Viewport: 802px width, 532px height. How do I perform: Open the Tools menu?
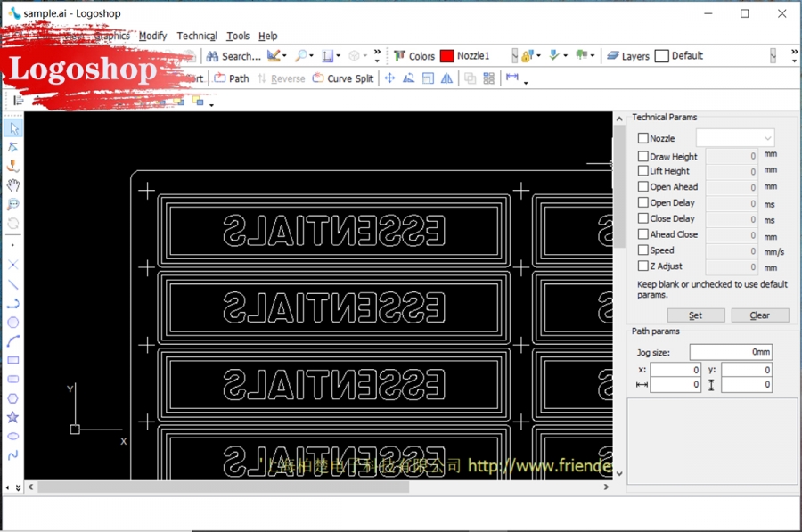pos(238,36)
